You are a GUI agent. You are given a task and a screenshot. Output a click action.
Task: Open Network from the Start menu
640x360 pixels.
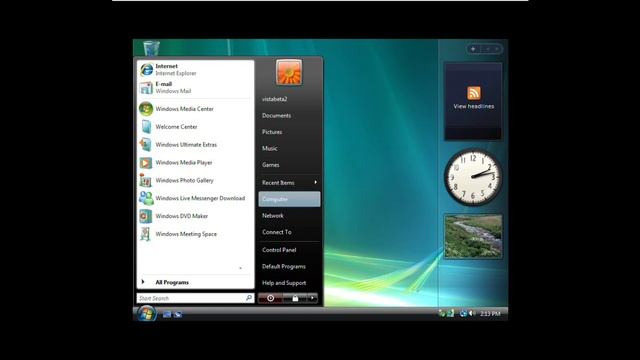[x=289, y=216]
